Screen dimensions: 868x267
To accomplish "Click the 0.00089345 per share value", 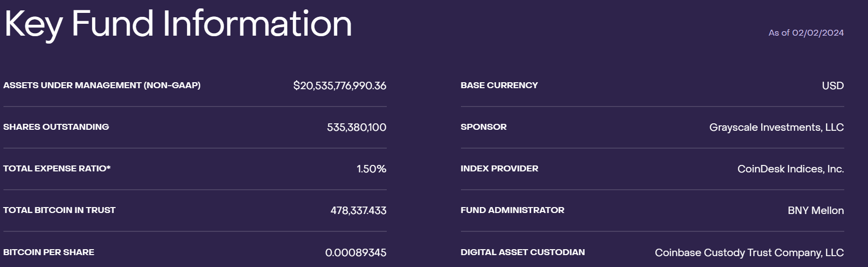I will coord(355,253).
